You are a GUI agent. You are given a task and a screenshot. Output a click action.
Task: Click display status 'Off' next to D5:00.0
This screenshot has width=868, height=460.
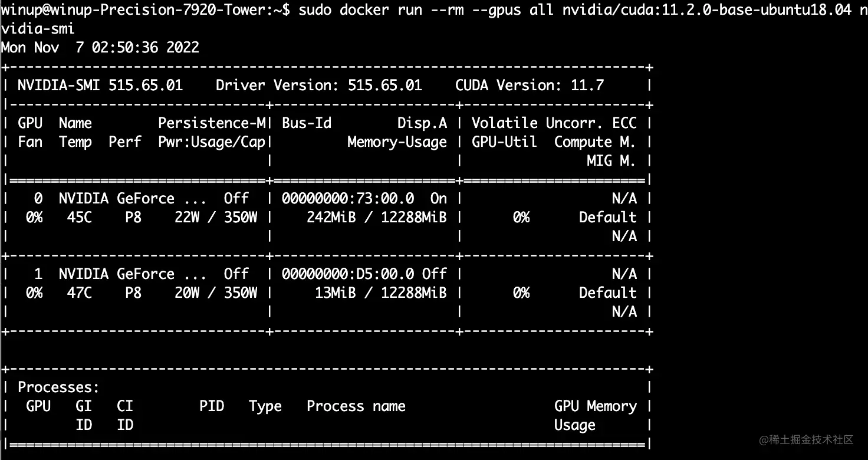click(435, 274)
